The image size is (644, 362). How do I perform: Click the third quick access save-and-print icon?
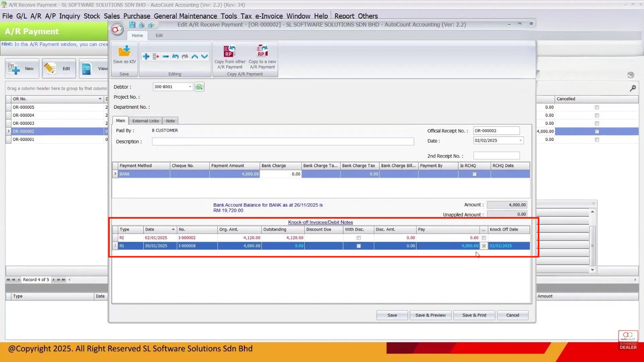151,25
